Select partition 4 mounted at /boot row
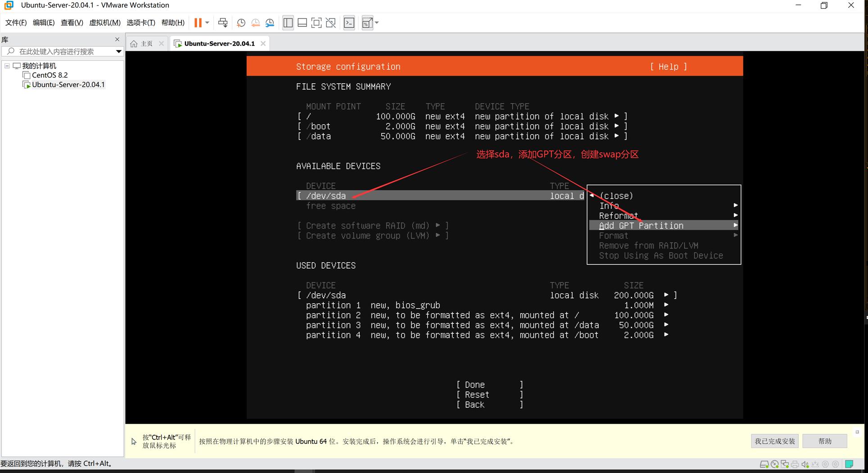Image resolution: width=868 pixels, height=473 pixels. coord(486,335)
